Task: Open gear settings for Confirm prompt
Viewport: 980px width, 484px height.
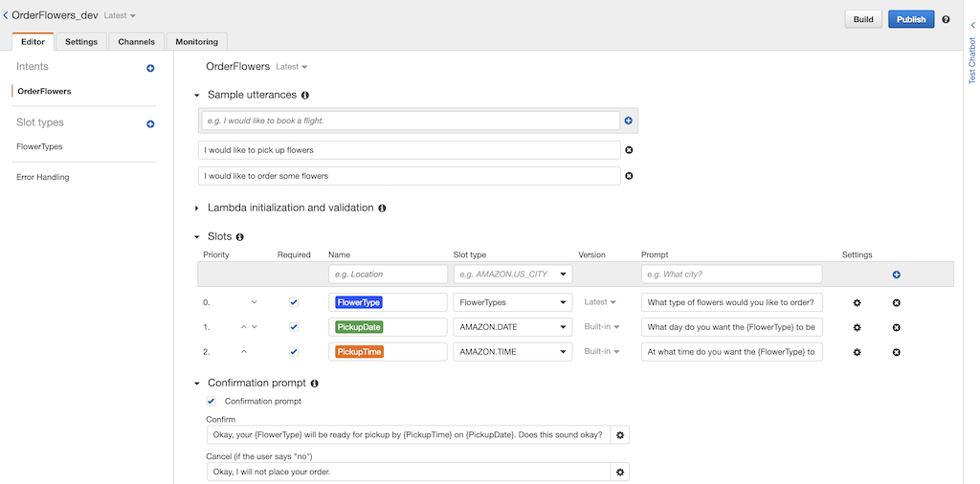Action: pyautogui.click(x=620, y=435)
